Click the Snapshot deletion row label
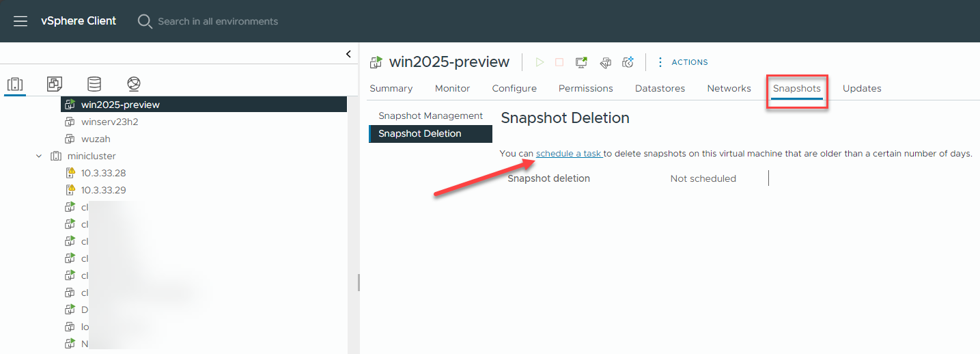This screenshot has height=354, width=980. click(549, 178)
